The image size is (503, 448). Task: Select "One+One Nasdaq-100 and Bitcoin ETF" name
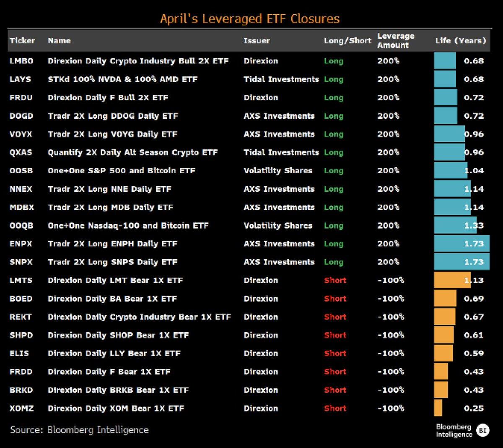(x=128, y=226)
